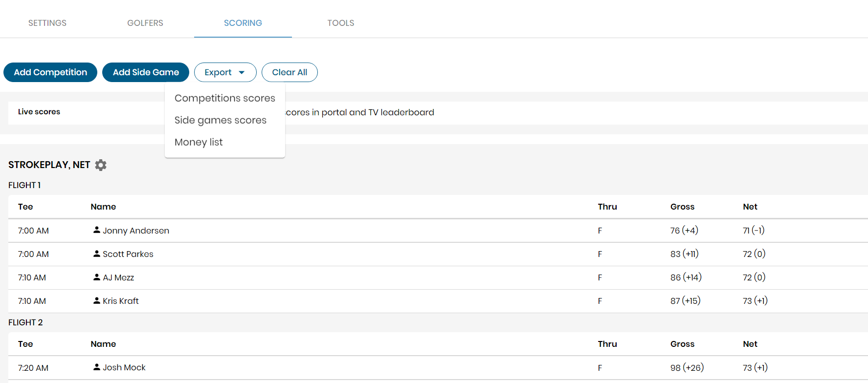Click gross score 98 (+26)
Image resolution: width=868 pixels, height=383 pixels.
click(x=687, y=367)
